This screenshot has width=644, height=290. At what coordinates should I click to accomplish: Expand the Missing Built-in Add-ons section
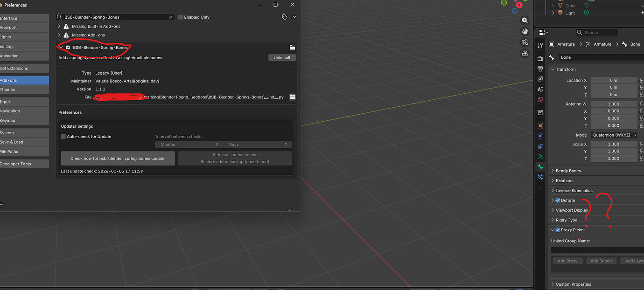(59, 27)
